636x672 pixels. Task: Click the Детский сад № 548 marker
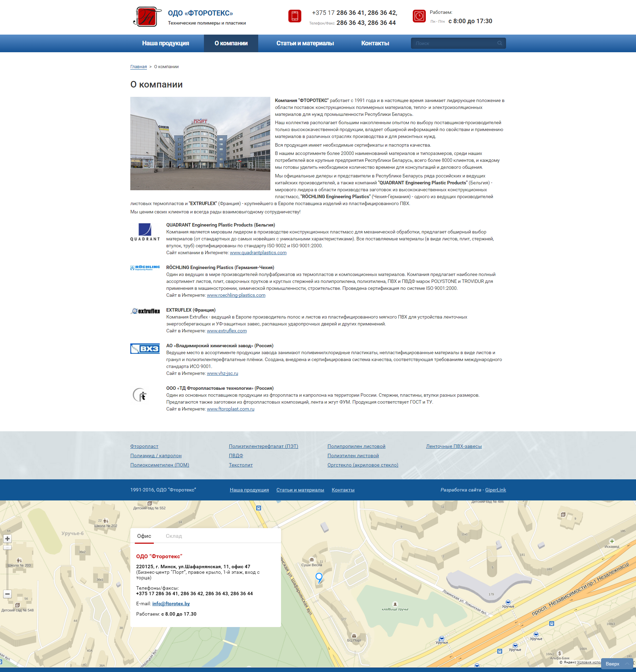(x=17, y=605)
